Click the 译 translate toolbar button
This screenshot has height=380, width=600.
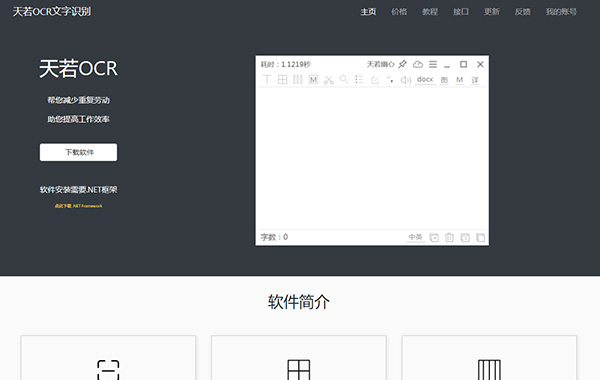click(x=475, y=80)
